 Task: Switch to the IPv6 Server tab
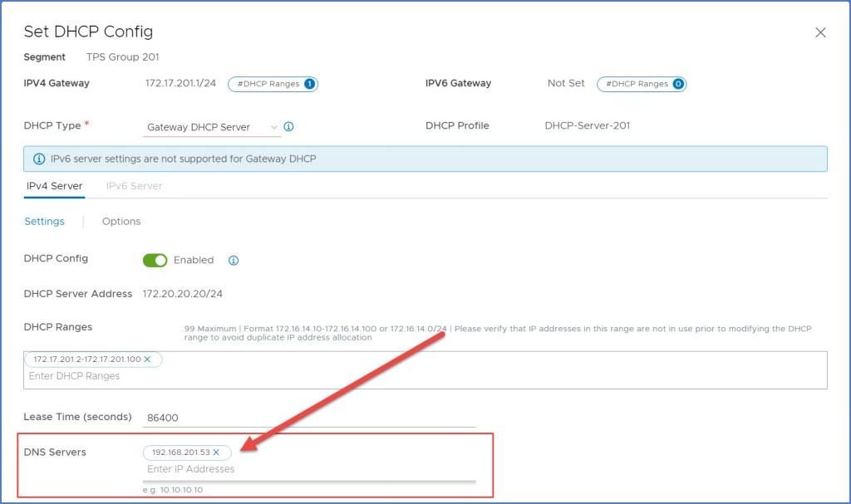tap(134, 186)
